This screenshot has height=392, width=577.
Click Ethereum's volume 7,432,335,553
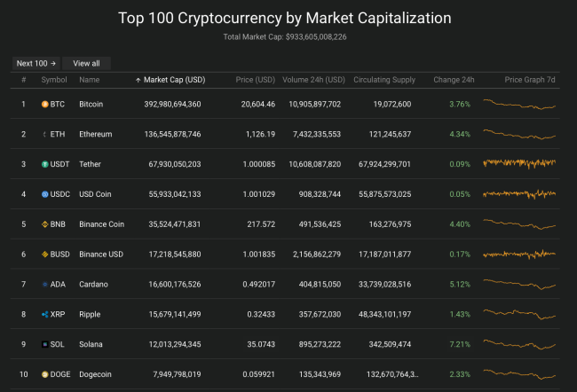pos(317,134)
